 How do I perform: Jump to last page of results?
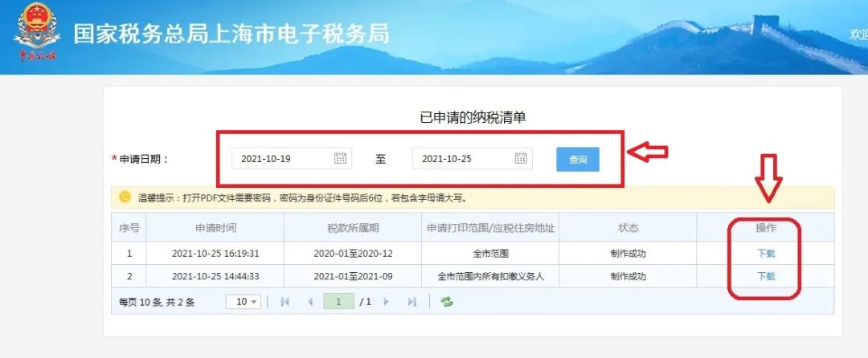pyautogui.click(x=411, y=302)
